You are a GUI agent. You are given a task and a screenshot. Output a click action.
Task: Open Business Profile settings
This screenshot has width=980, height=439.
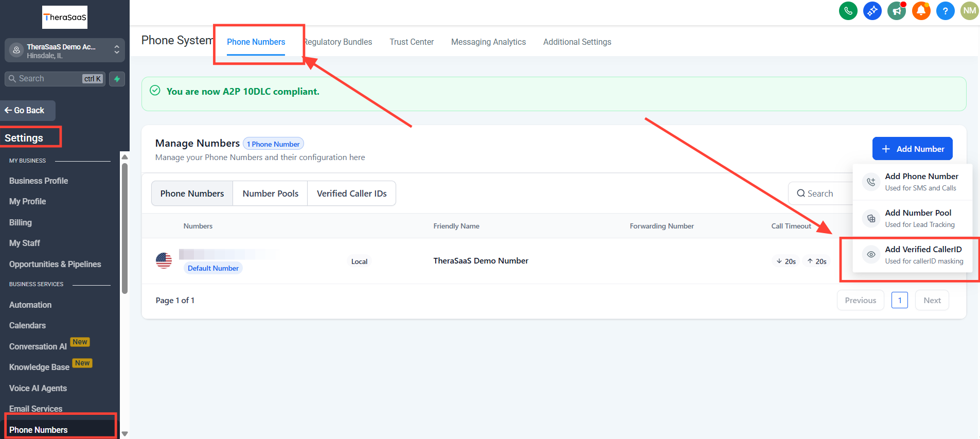pos(39,181)
